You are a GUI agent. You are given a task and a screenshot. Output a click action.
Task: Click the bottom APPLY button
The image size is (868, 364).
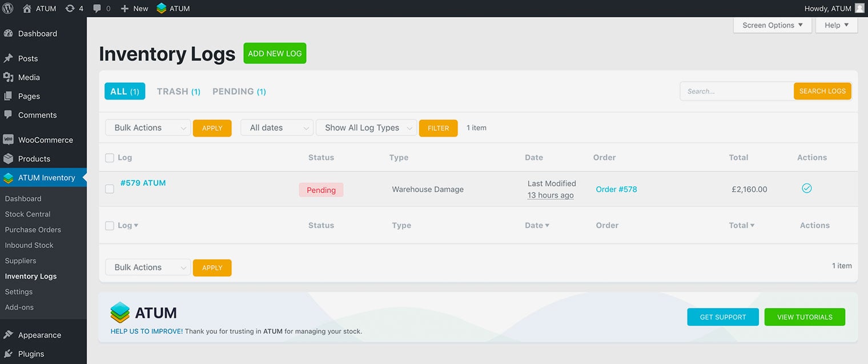point(212,267)
